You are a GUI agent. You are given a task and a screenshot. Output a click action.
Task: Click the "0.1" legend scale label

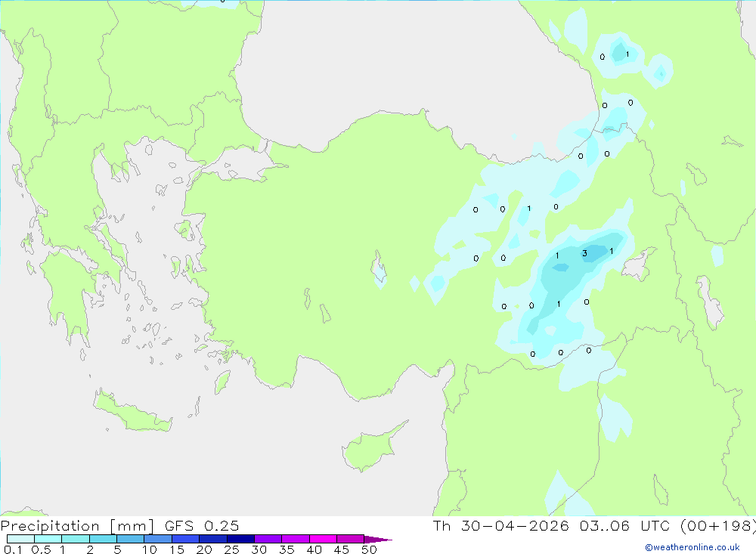[13, 549]
